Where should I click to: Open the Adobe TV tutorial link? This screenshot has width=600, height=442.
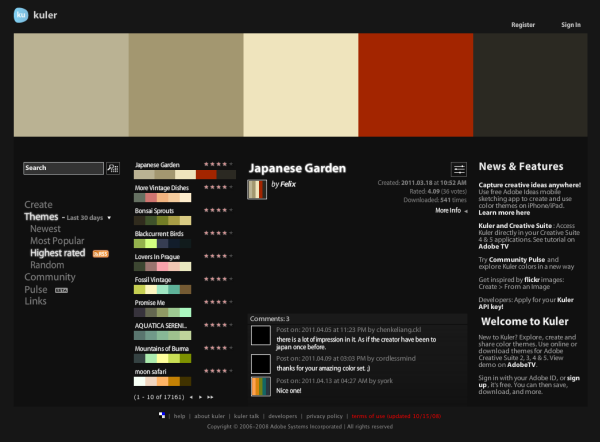tap(493, 246)
